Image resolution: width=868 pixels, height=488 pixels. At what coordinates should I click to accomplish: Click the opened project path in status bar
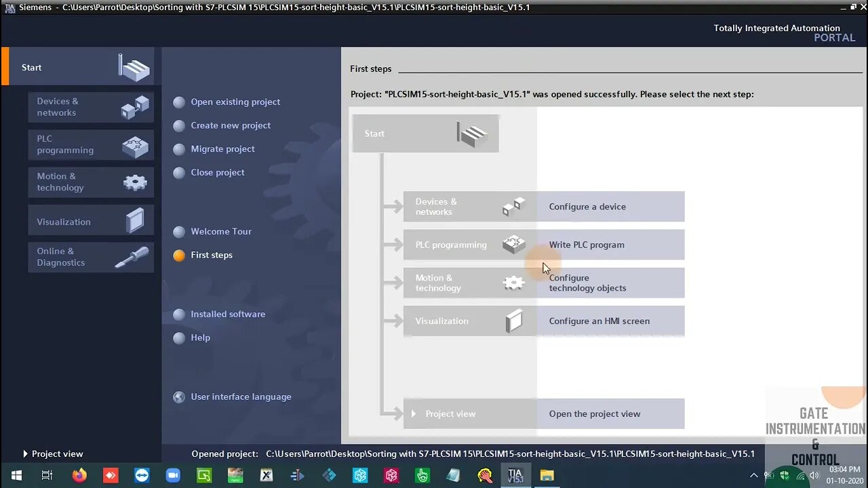pos(510,454)
